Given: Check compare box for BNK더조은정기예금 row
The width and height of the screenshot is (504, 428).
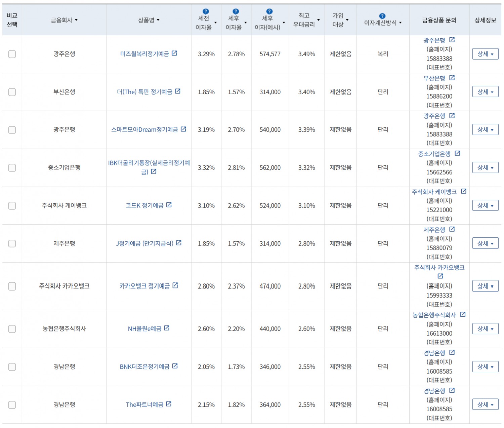Looking at the screenshot, I should [12, 367].
